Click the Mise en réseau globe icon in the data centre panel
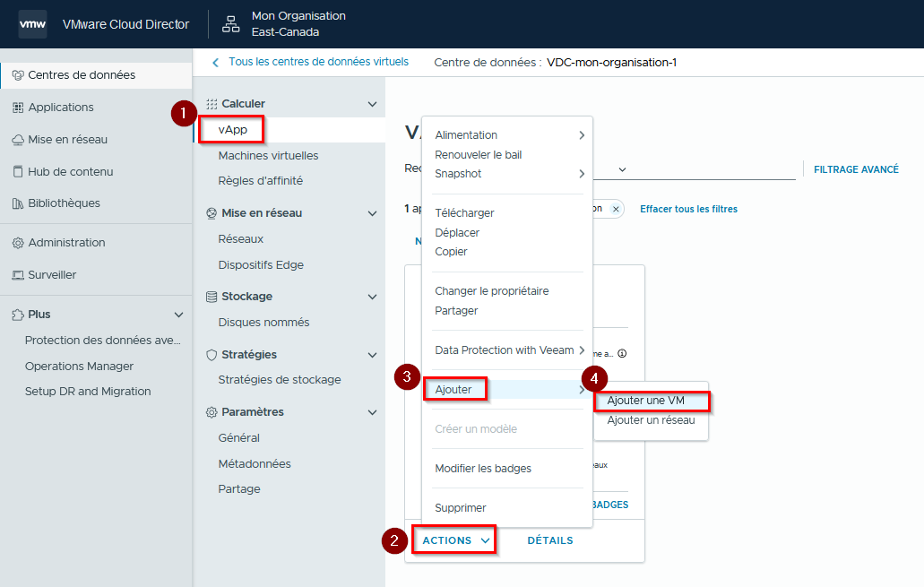 [x=212, y=213]
